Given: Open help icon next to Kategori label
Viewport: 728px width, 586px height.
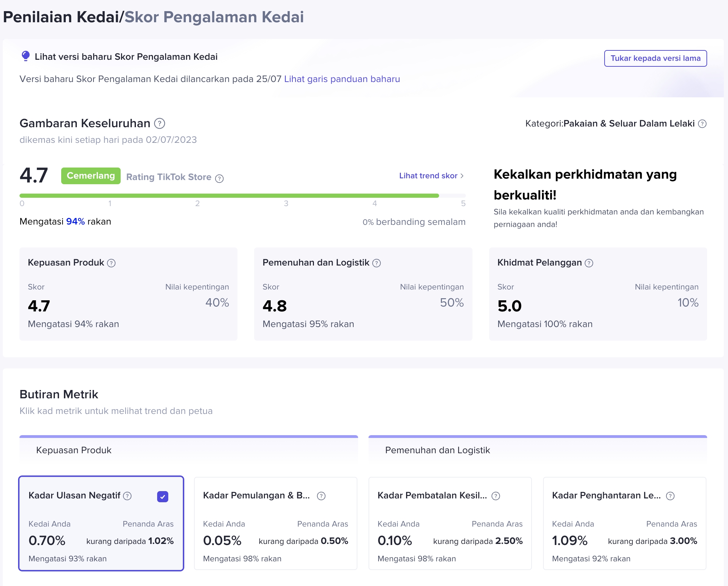Looking at the screenshot, I should tap(702, 124).
